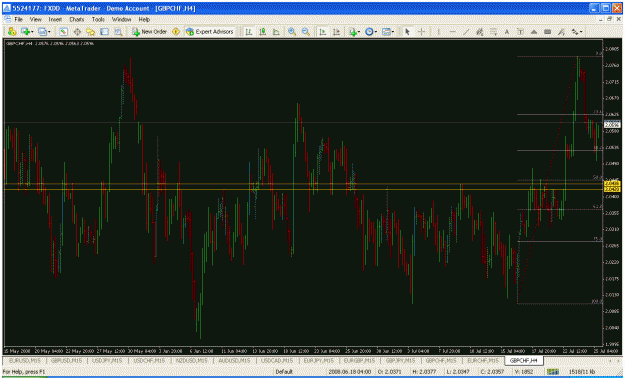Switch to the USDJPY,M15 chart tab
The image size is (625, 378).
(x=107, y=360)
